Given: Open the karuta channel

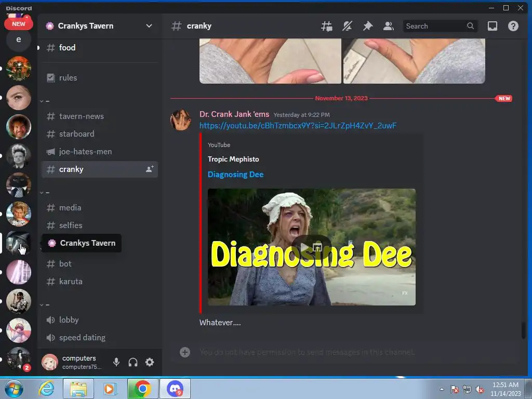Looking at the screenshot, I should click(x=99, y=281).
